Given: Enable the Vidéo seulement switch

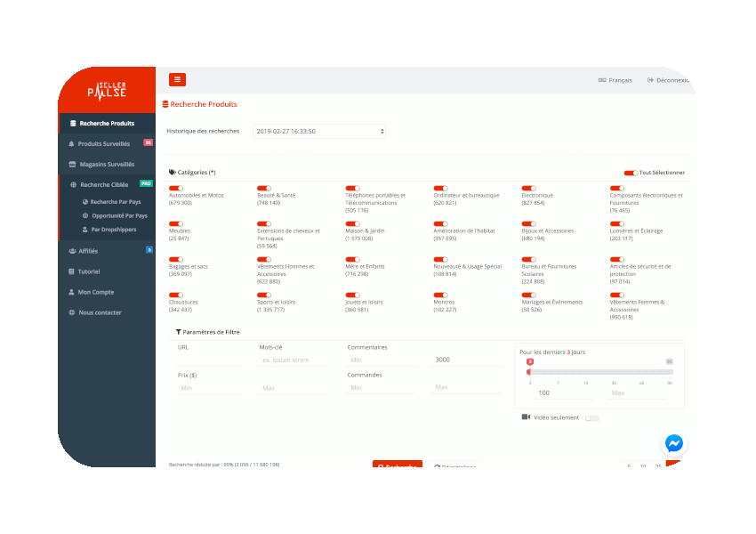Looking at the screenshot, I should 592,418.
